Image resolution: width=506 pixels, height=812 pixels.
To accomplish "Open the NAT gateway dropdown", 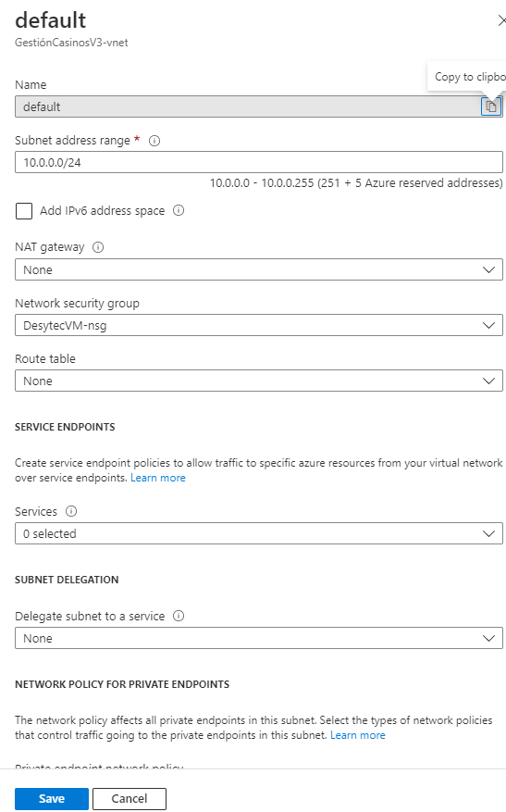I will (x=259, y=269).
